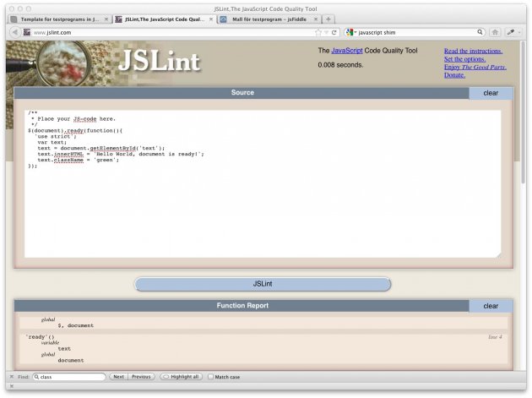Click the address bar showing www.jslint.com
Image resolution: width=532 pixels, height=398 pixels.
point(173,32)
